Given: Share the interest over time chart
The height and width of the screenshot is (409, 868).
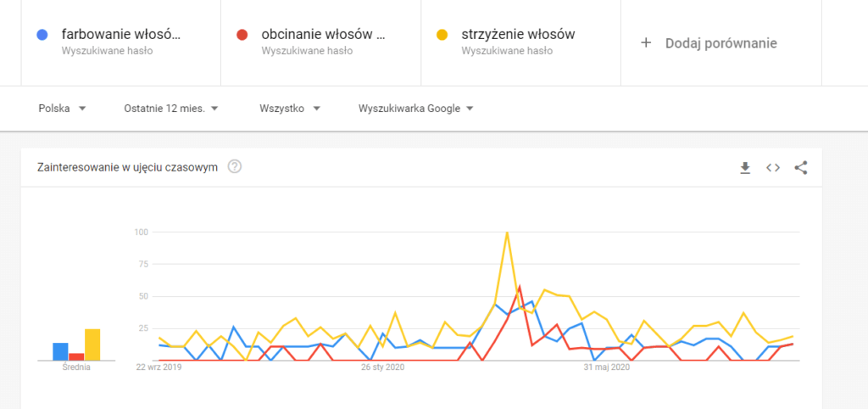Looking at the screenshot, I should tap(800, 168).
